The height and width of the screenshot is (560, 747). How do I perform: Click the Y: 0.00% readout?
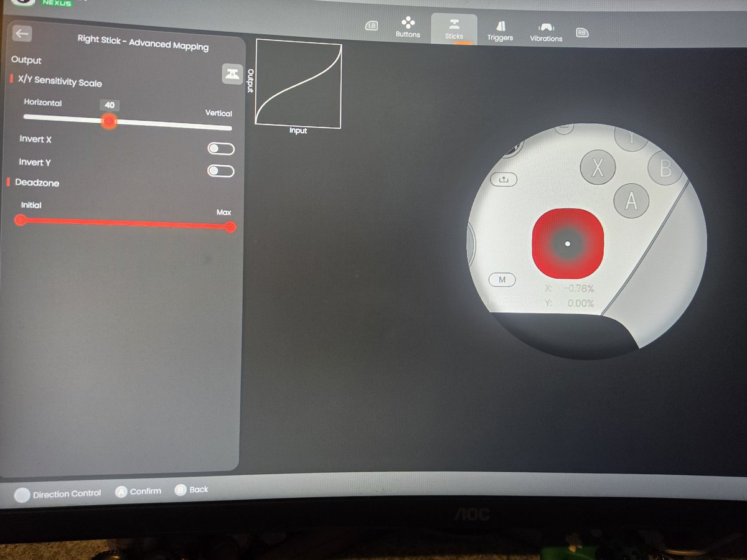[x=569, y=304]
